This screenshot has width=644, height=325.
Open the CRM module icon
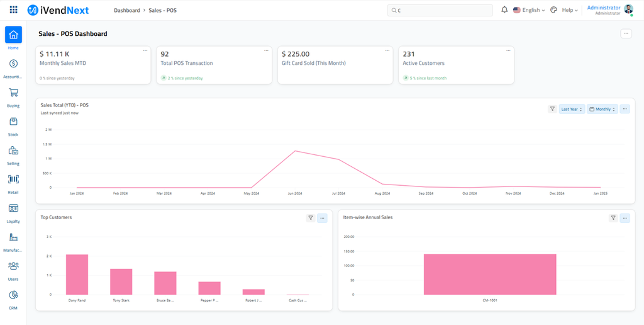point(13,295)
